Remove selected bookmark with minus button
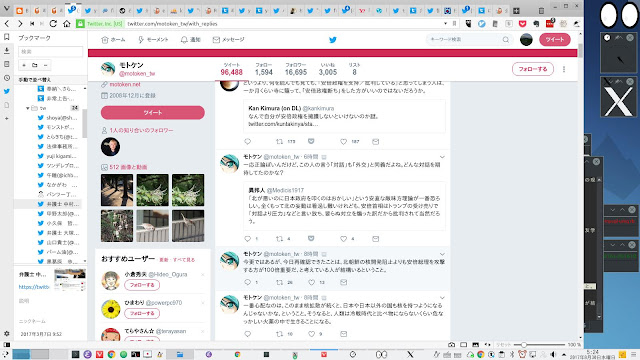Viewport: 640px width, 360px height. coord(45,65)
